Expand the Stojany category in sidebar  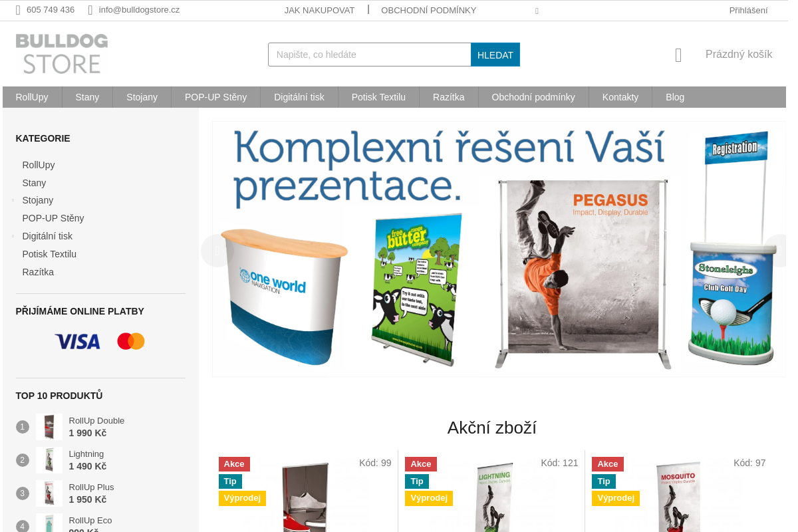(13, 200)
